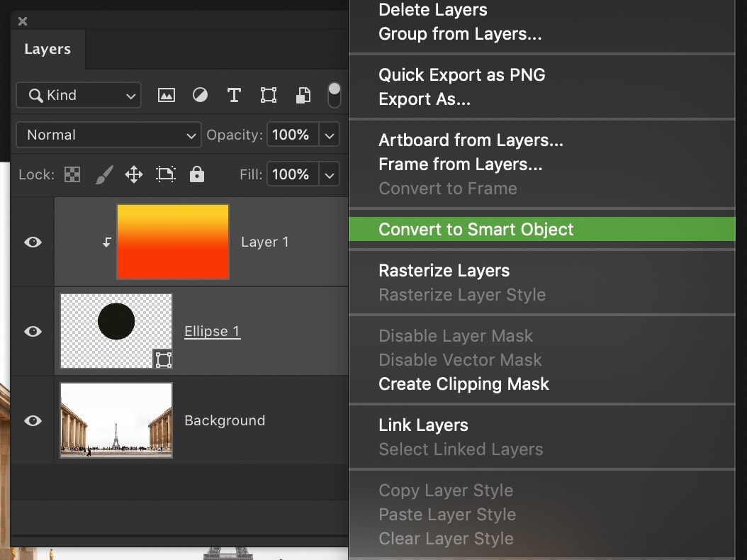
Task: Filter layers by shape layers icon
Action: pos(268,94)
